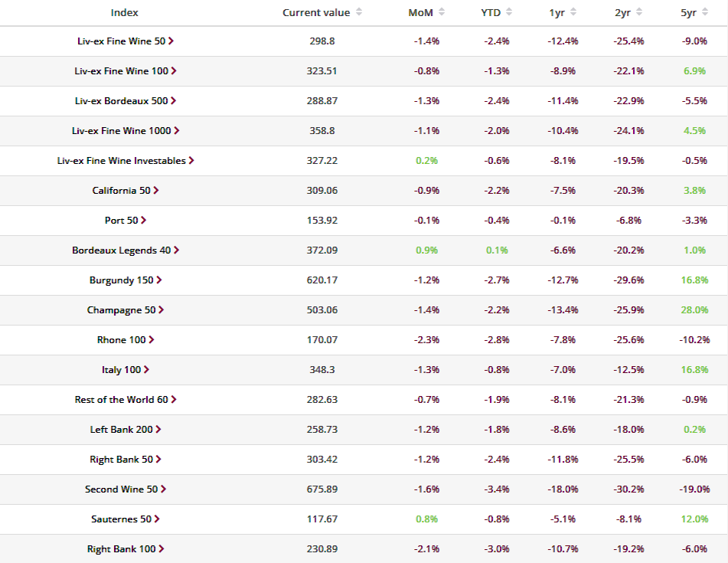The width and height of the screenshot is (728, 563).
Task: Click the 5yr column sort icon
Action: click(705, 12)
